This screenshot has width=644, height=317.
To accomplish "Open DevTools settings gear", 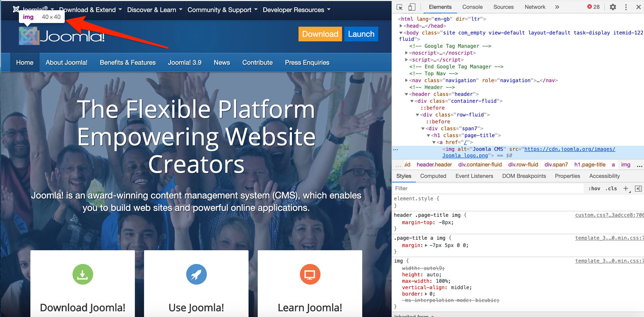I will (x=613, y=7).
